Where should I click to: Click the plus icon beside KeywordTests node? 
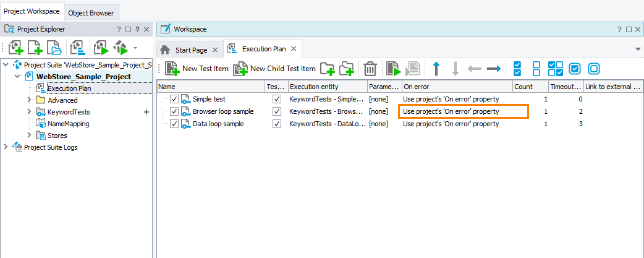pyautogui.click(x=146, y=112)
